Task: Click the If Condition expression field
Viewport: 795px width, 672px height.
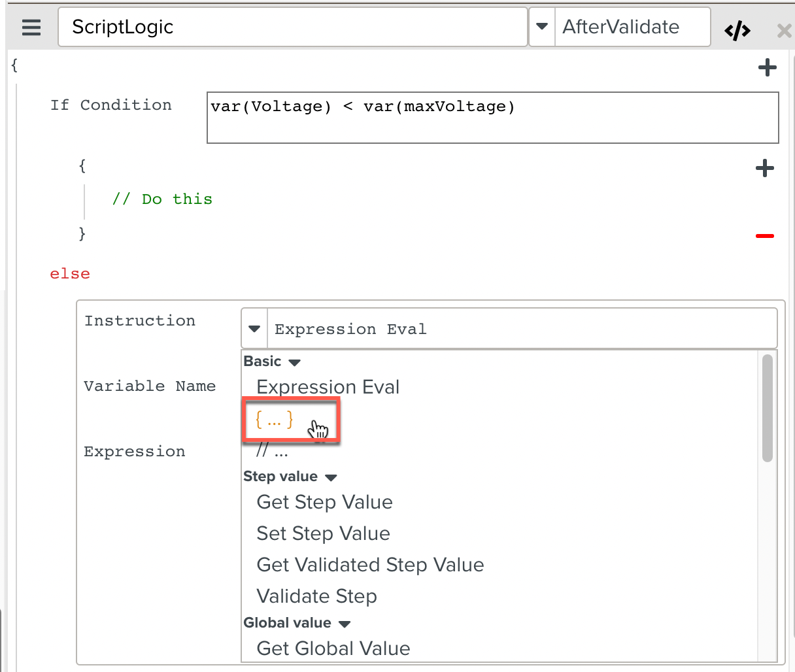Action: [492, 117]
